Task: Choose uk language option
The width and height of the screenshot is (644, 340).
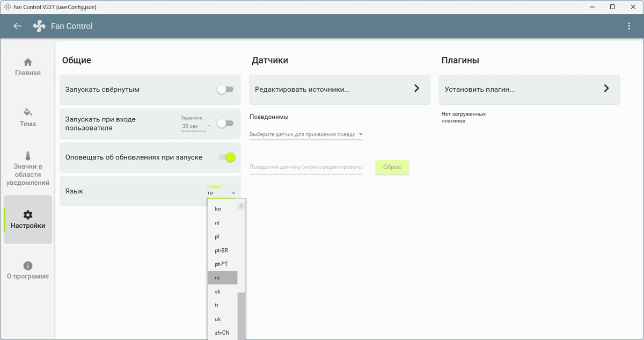Action: click(222, 319)
